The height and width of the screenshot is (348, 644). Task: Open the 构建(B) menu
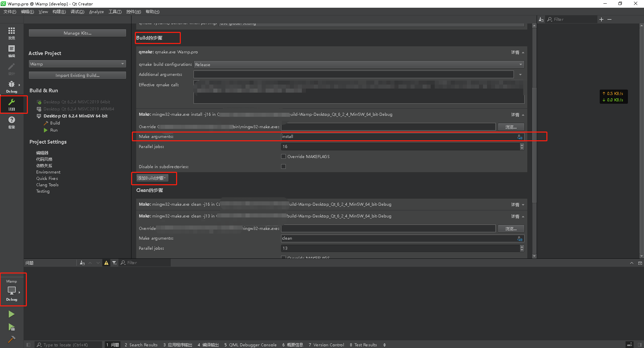59,12
